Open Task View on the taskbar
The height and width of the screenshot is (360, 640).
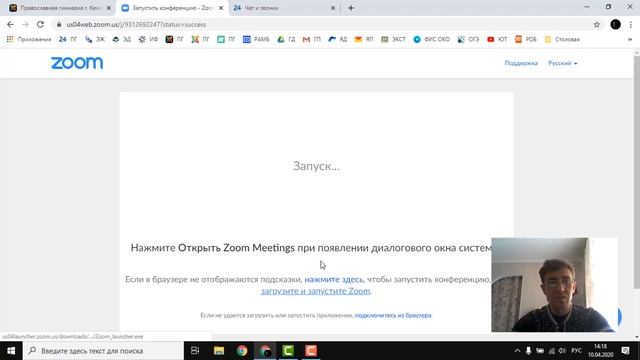click(195, 351)
